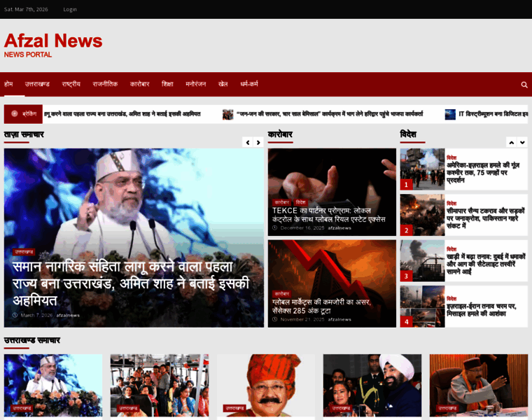
Task: Open the समान नागरिक संहिता featured headline
Action: pyautogui.click(x=131, y=283)
